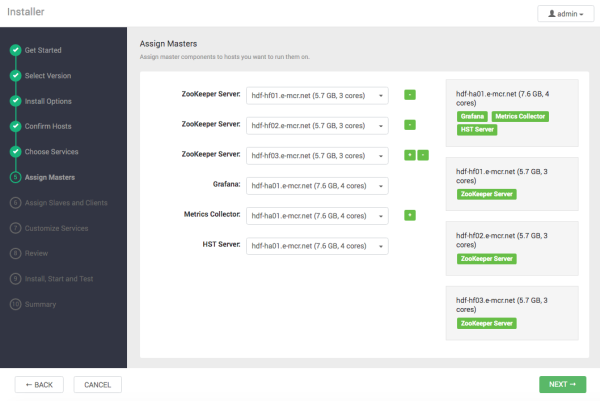Open the first ZooKeeper Server host dropdown
Viewport: 600px width, 401px height.
click(317, 95)
